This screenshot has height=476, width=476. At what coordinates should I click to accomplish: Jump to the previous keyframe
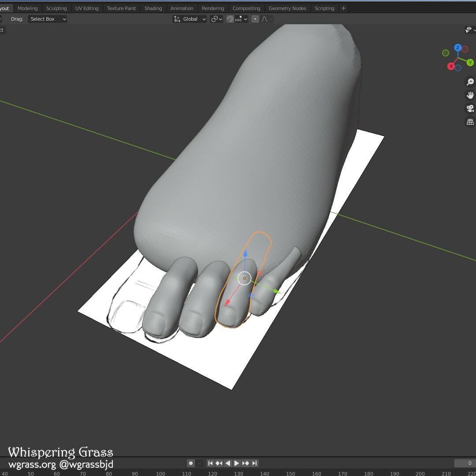[x=219, y=463]
